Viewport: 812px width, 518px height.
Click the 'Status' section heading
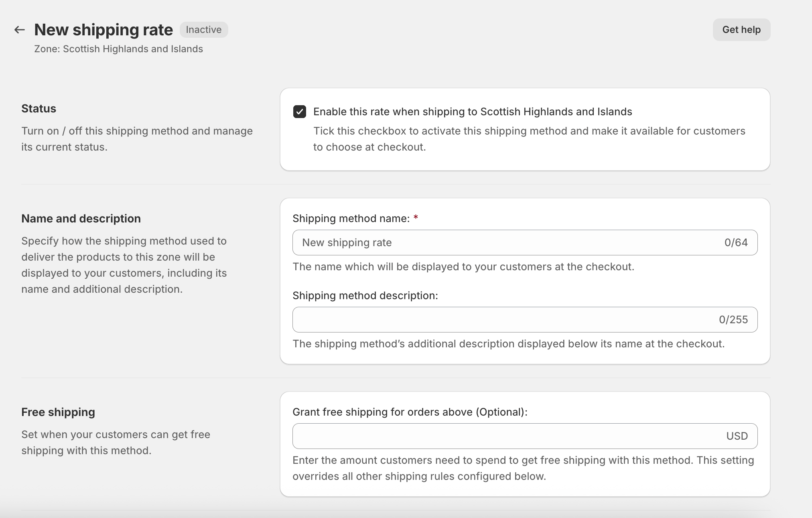pos(39,108)
